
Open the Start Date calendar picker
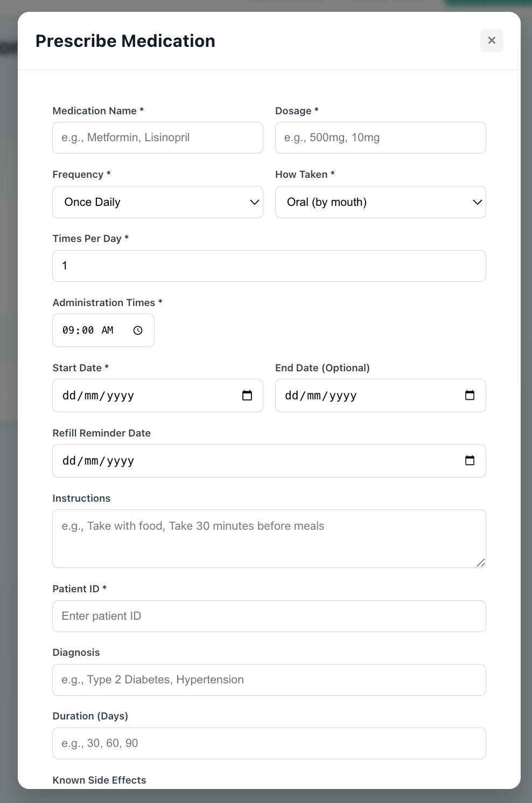click(x=247, y=395)
